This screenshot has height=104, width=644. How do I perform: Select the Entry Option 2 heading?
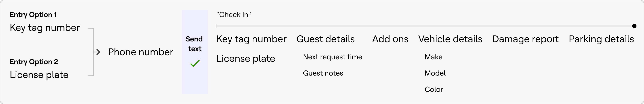pos(34,62)
